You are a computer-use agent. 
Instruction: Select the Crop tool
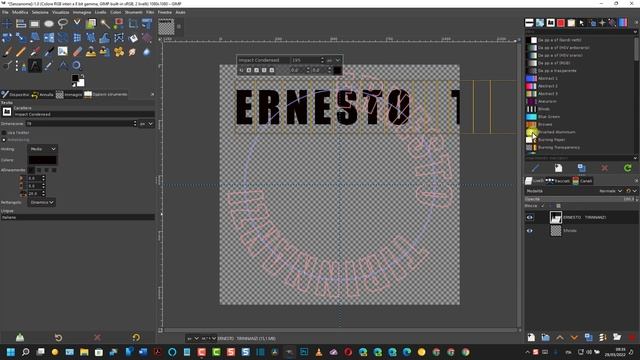tap(133, 24)
